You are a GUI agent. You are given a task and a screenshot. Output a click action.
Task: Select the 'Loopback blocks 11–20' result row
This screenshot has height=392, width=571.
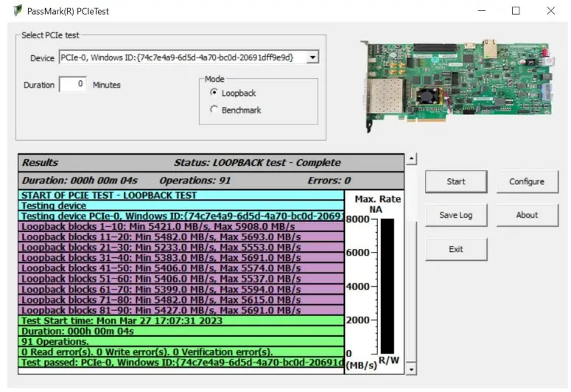(181, 237)
